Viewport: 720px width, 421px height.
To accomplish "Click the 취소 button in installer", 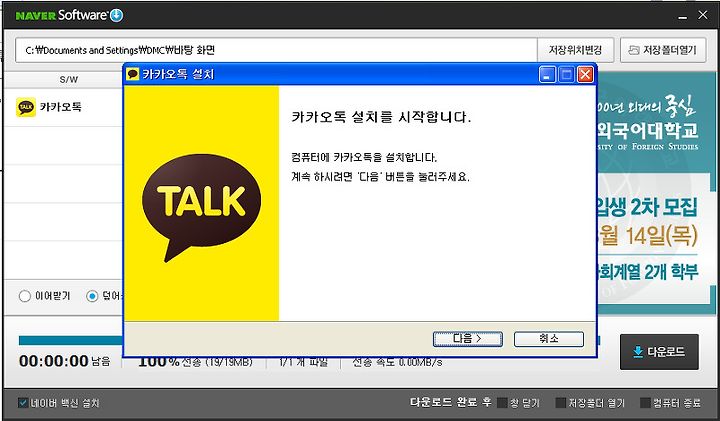I will [x=549, y=339].
